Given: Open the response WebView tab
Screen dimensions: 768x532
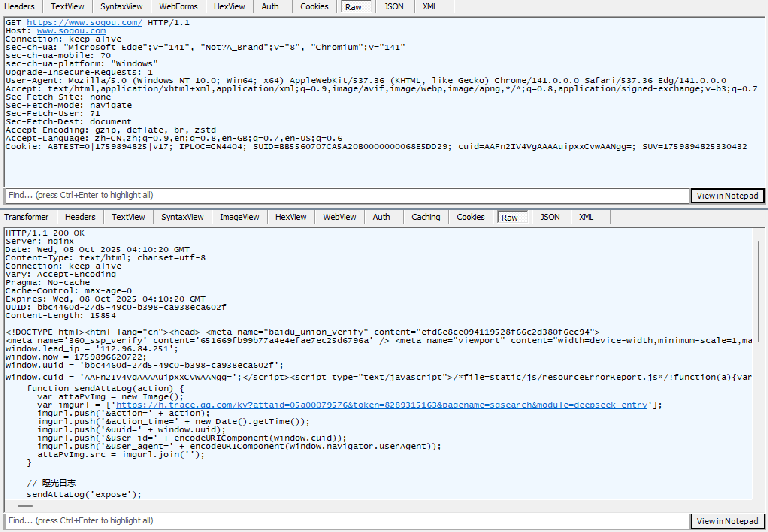Looking at the screenshot, I should click(339, 217).
